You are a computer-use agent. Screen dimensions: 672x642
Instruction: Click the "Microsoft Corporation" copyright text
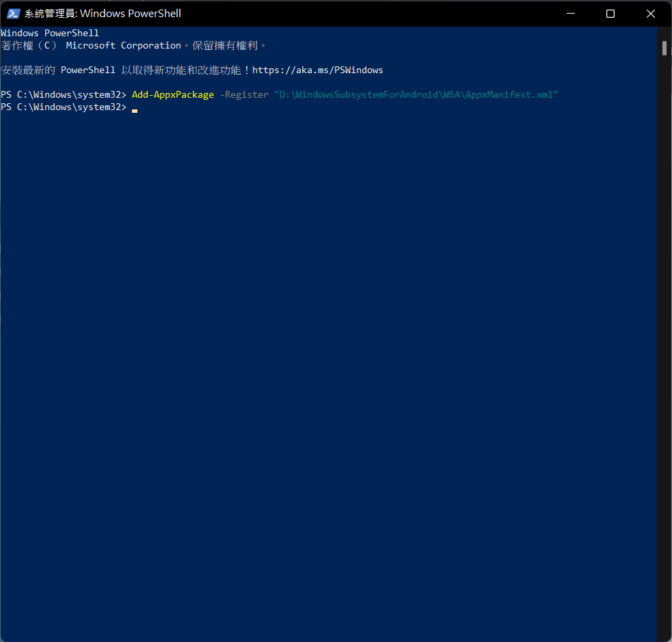(x=123, y=45)
